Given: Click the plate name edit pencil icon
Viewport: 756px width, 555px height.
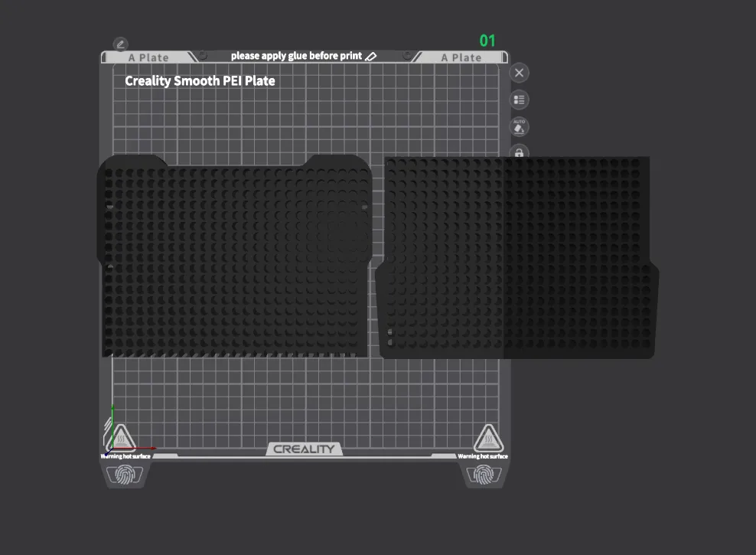Looking at the screenshot, I should (120, 44).
